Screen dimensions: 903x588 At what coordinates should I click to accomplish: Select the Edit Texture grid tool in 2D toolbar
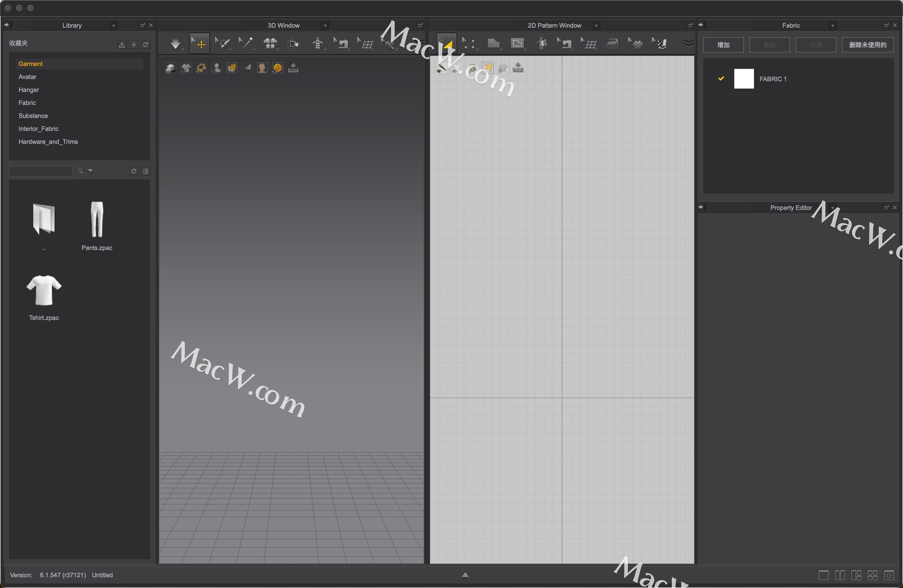(x=589, y=44)
